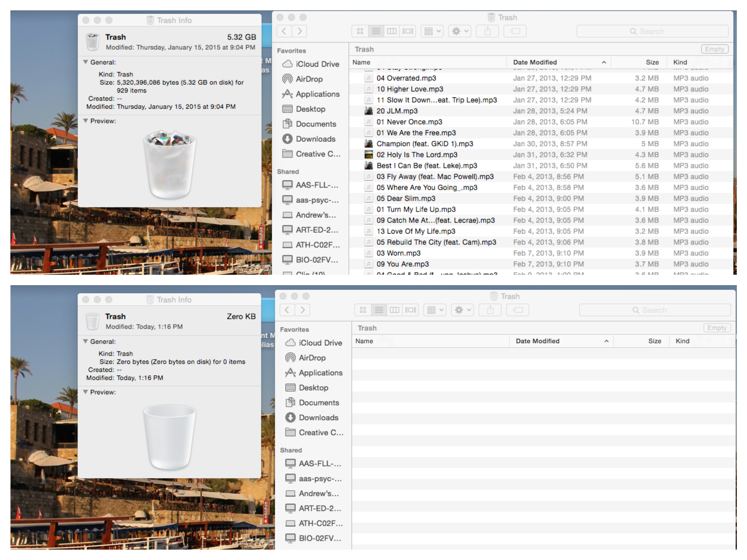Click Forward arrow in Trash window listing MP3 files
The image size is (747, 560).
[300, 31]
